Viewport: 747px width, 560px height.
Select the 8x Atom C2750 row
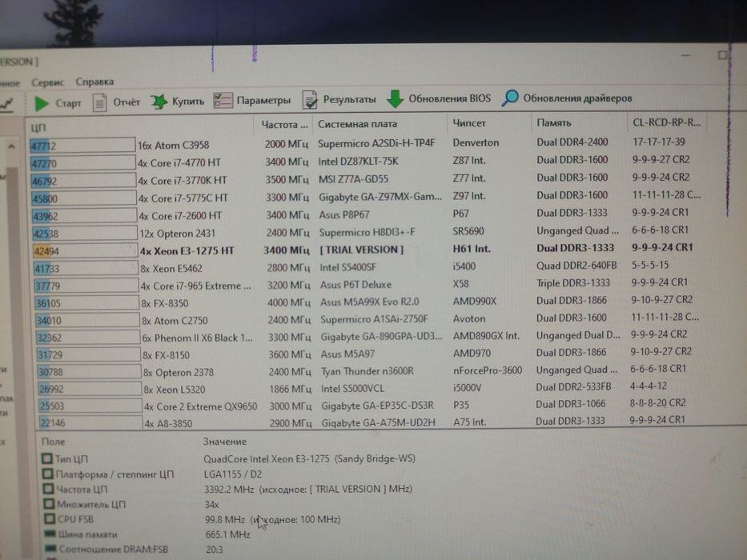pyautogui.click(x=366, y=319)
